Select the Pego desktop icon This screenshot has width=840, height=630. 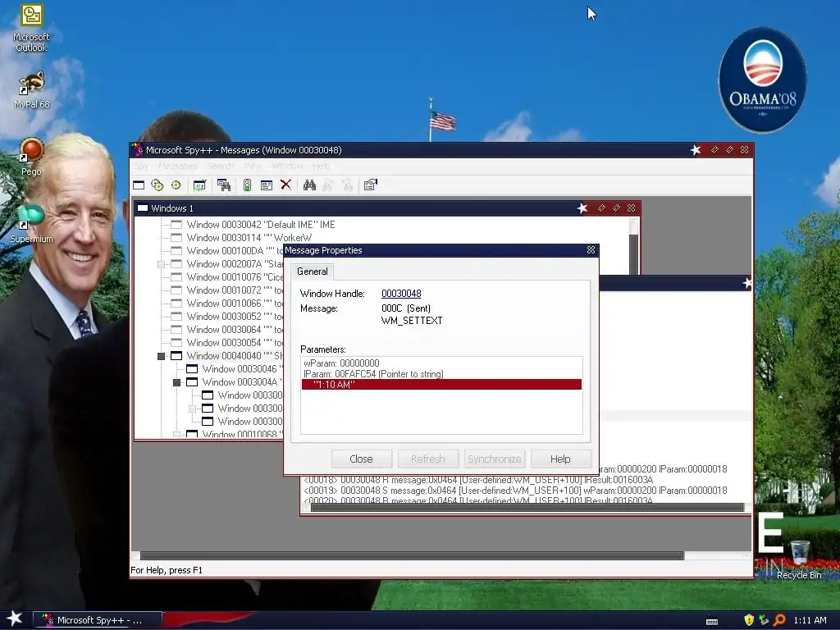31,157
